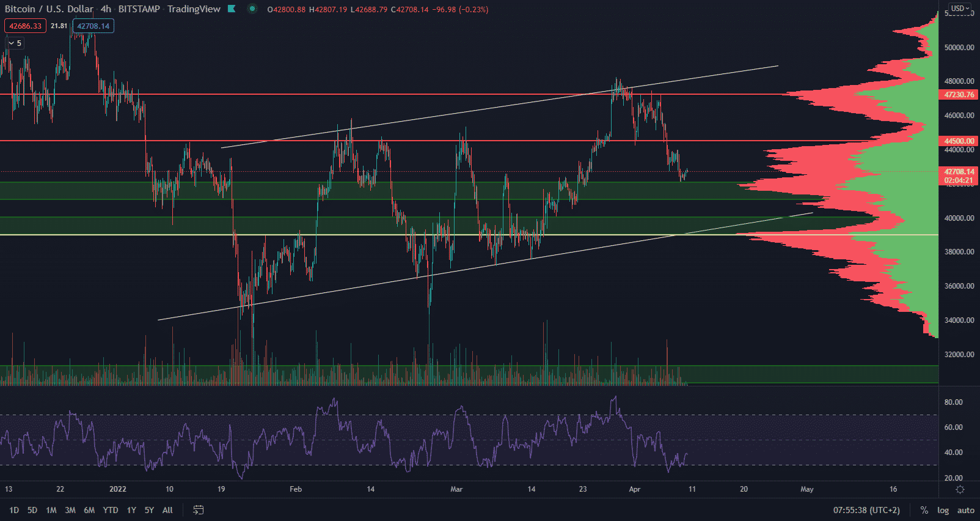The width and height of the screenshot is (980, 521).
Task: Select the 1D time range
Action: pos(14,510)
